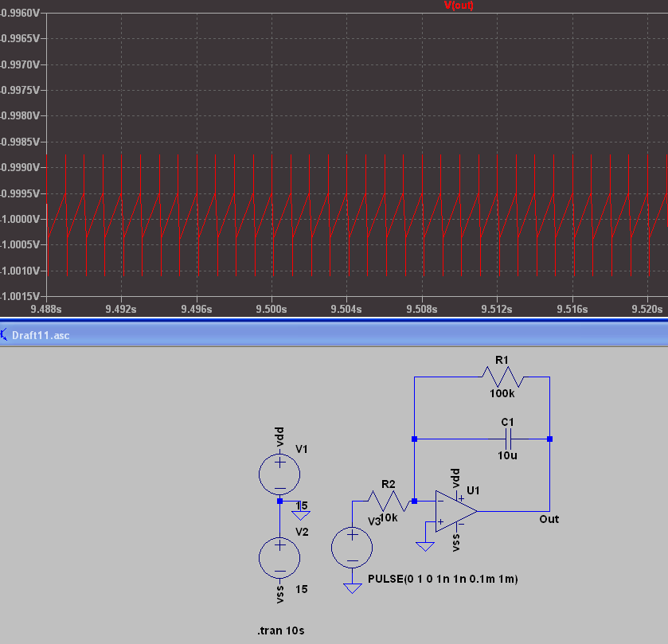The width and height of the screenshot is (668, 644).
Task: Select the V2 voltage source symbol
Action: (279, 557)
